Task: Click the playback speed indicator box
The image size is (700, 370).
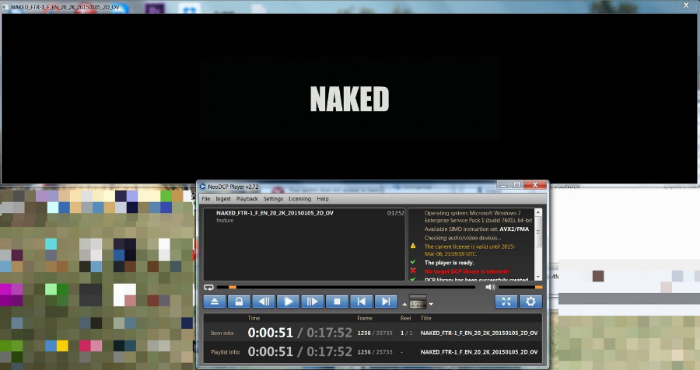Action: (418, 302)
